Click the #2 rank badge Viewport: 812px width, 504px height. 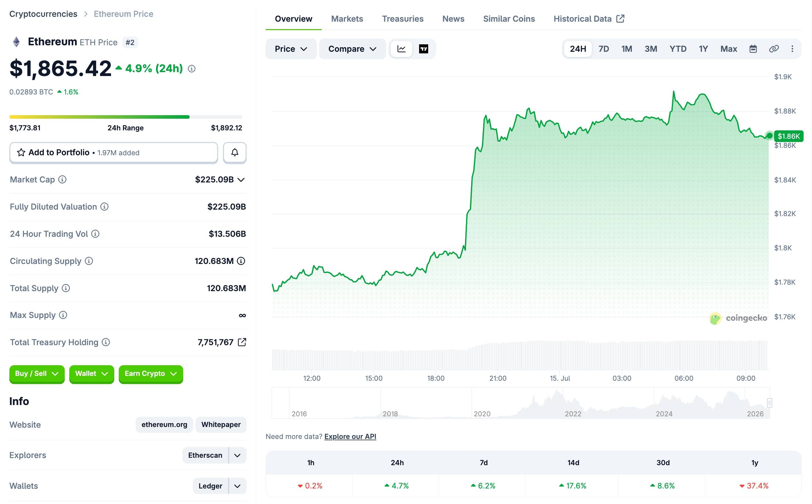130,42
